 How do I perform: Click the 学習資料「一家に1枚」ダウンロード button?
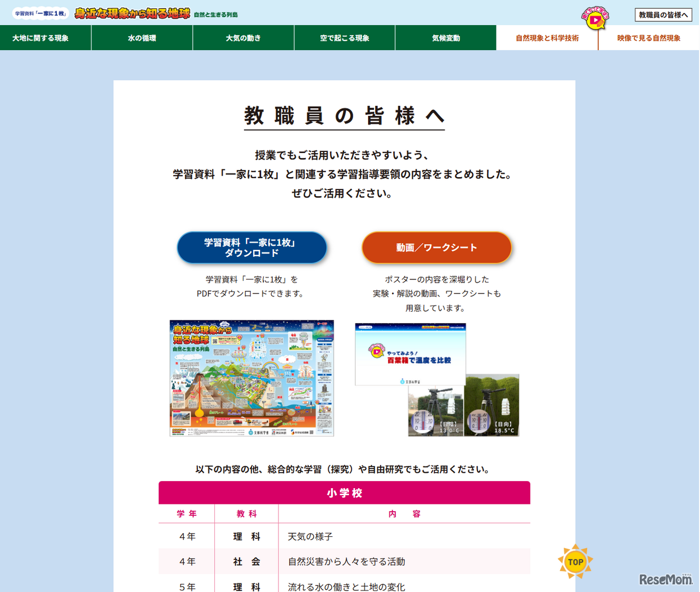[x=252, y=247]
